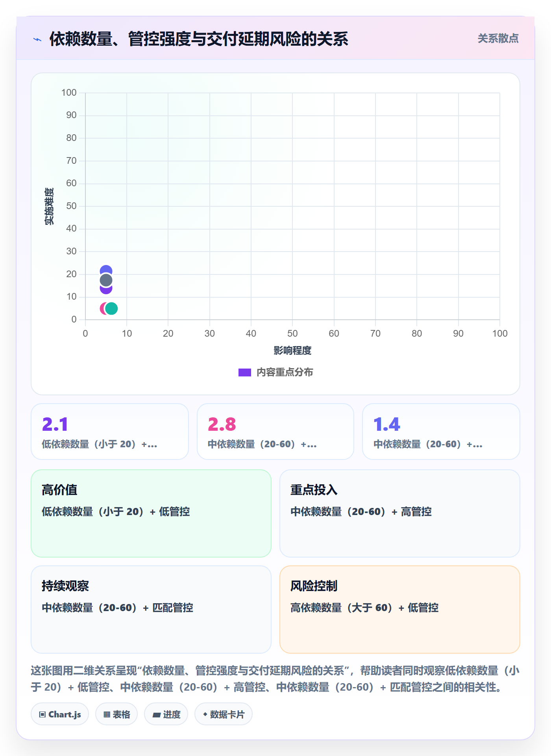
Task: Click the 进度 tag label
Action: (x=172, y=715)
